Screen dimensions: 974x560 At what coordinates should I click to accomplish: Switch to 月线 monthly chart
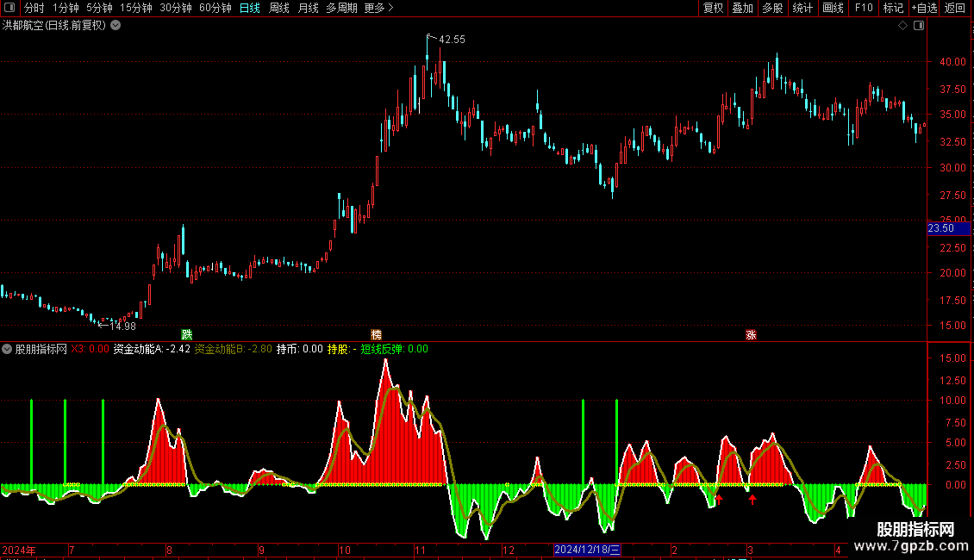pyautogui.click(x=308, y=8)
